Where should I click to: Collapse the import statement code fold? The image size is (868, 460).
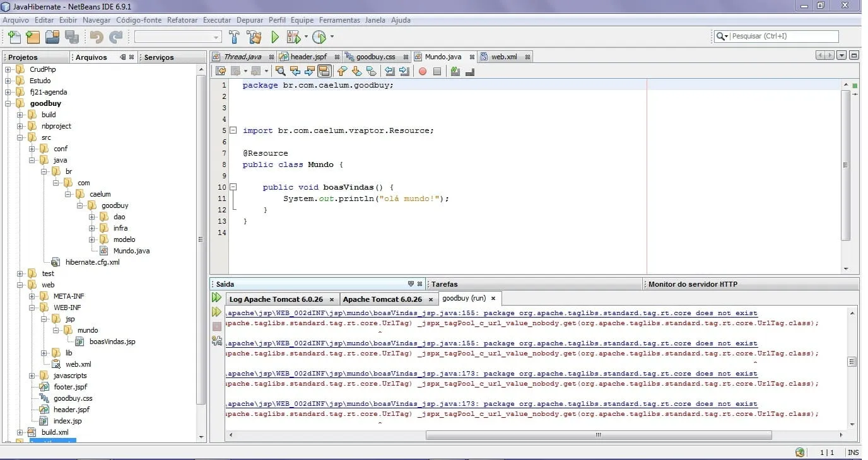coord(233,130)
